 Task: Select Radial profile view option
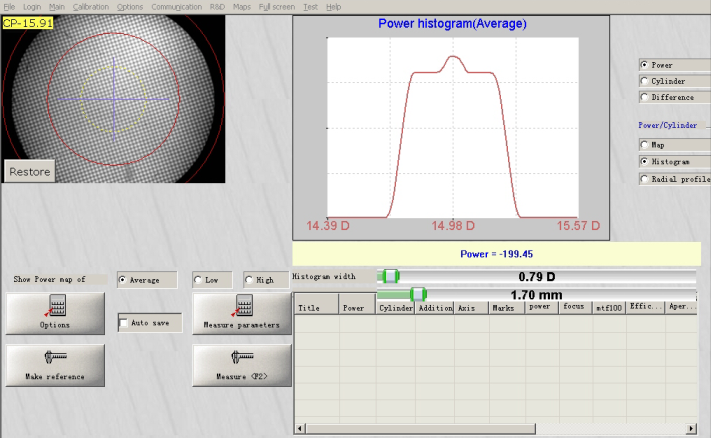click(x=644, y=179)
